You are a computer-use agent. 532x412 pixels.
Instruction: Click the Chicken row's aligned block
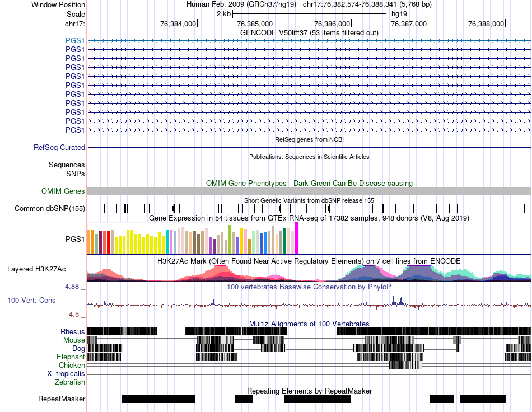pos(406,365)
